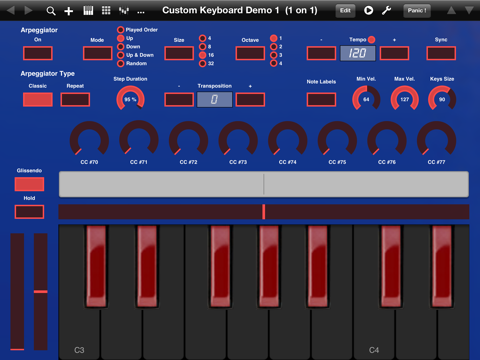Tap the plus add icon
The width and height of the screenshot is (480, 360).
tap(69, 11)
